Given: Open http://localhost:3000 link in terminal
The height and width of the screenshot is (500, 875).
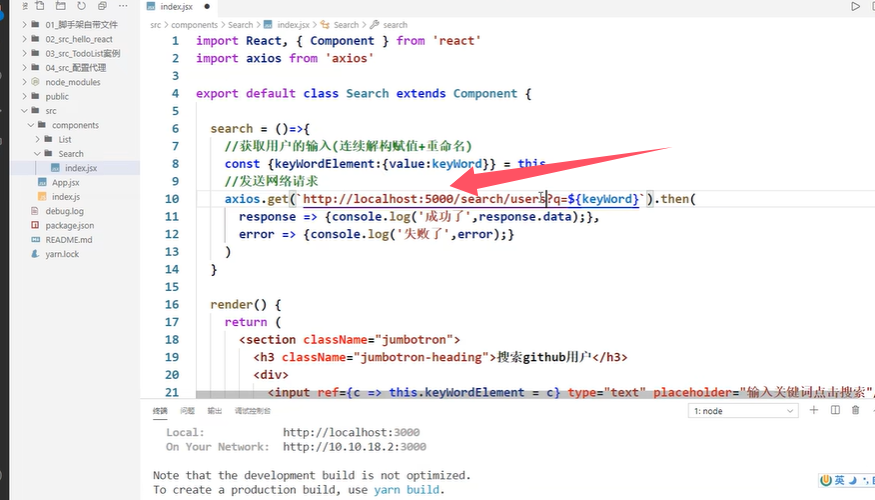Looking at the screenshot, I should point(351,432).
